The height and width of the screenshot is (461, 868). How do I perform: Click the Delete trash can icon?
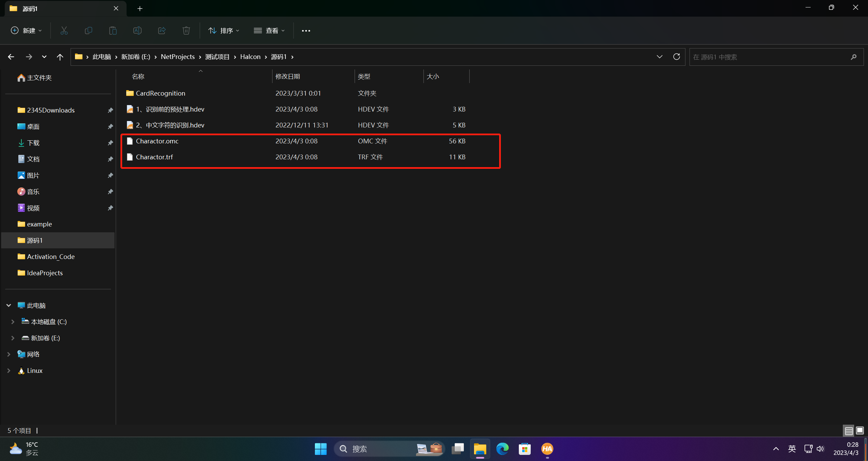186,31
